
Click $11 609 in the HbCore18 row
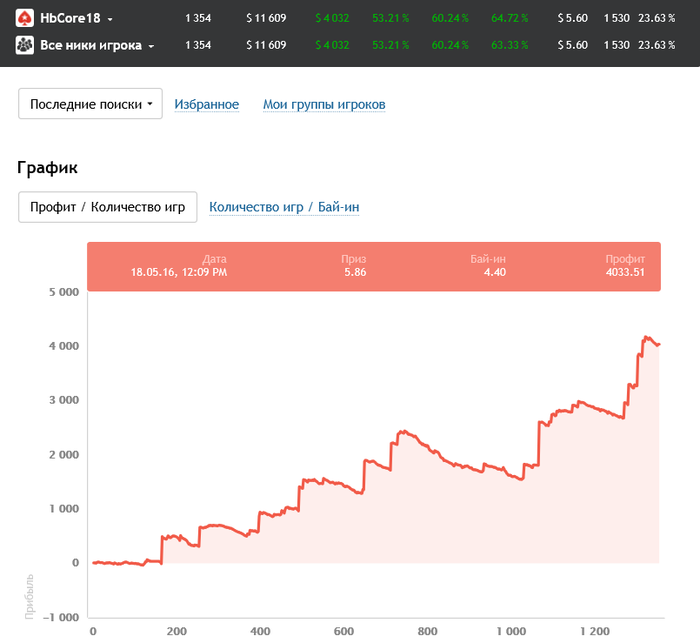pyautogui.click(x=266, y=18)
